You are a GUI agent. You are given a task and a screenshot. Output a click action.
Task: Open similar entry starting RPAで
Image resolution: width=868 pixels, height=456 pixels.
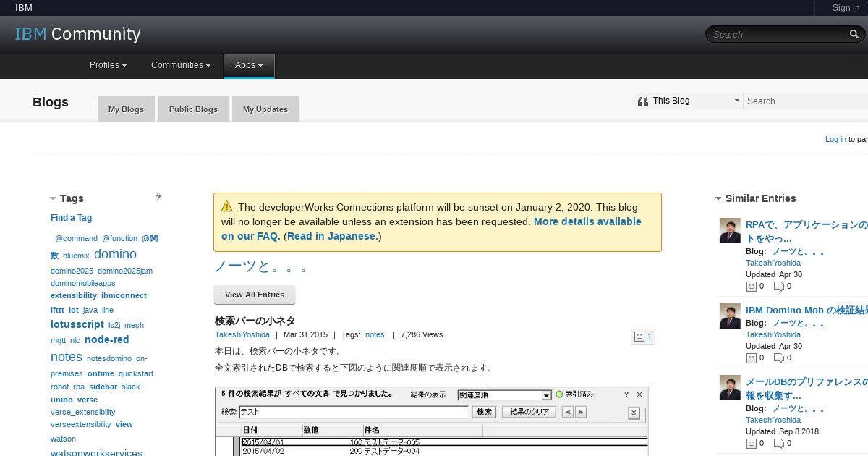[807, 232]
